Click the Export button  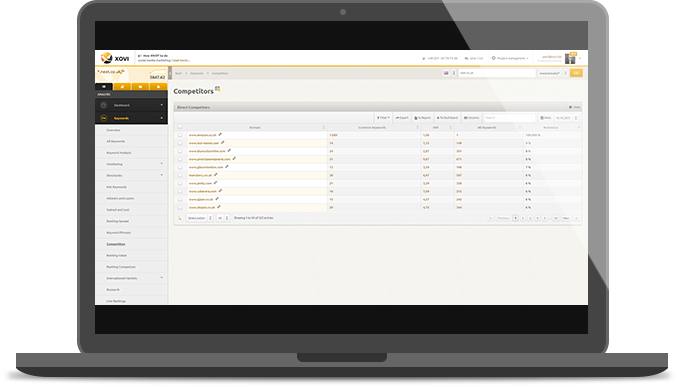coord(402,118)
